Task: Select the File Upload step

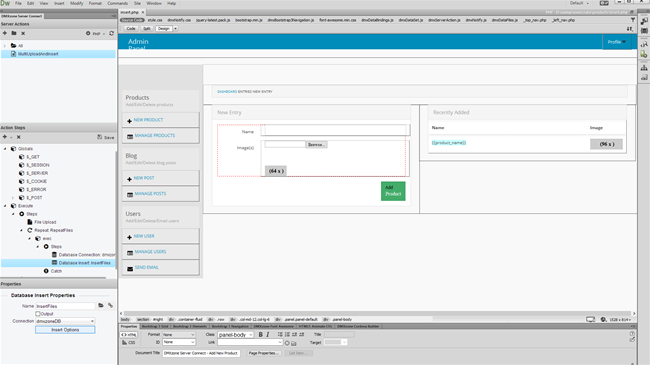Action: (45, 222)
